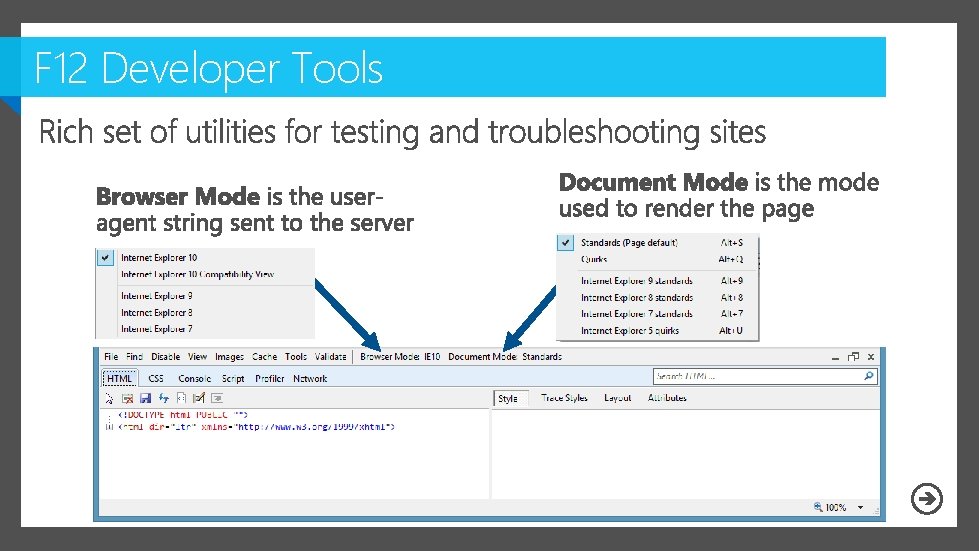Open the Browser Mode: IE10 menu

click(400, 356)
